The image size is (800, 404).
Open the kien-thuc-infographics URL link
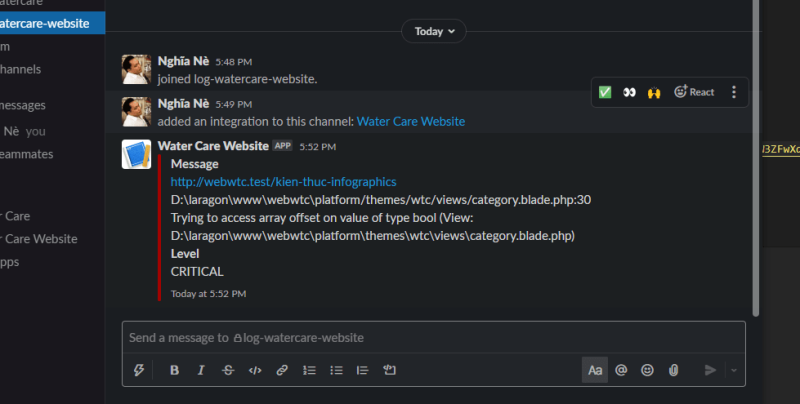[x=283, y=182]
